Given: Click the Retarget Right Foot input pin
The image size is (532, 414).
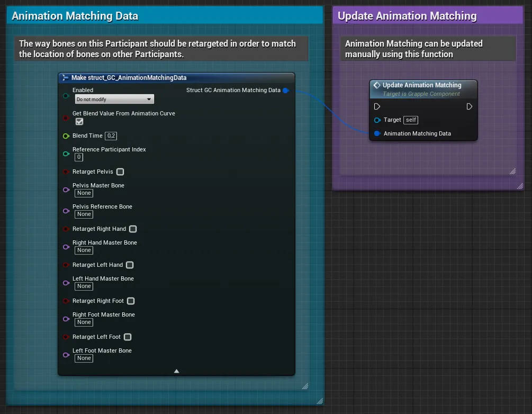Looking at the screenshot, I should (x=66, y=301).
